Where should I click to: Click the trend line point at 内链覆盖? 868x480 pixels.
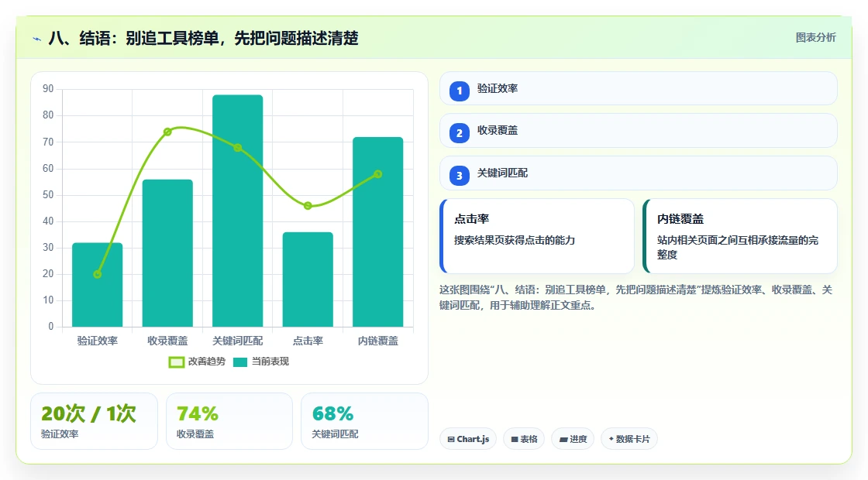click(378, 174)
